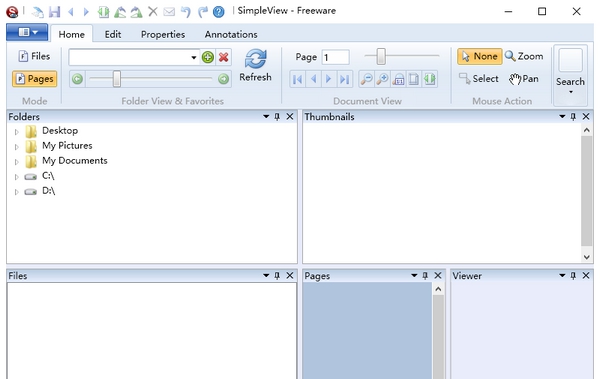The height and width of the screenshot is (379, 600).
Task: Expand the C:\ drive node
Action: (x=16, y=177)
